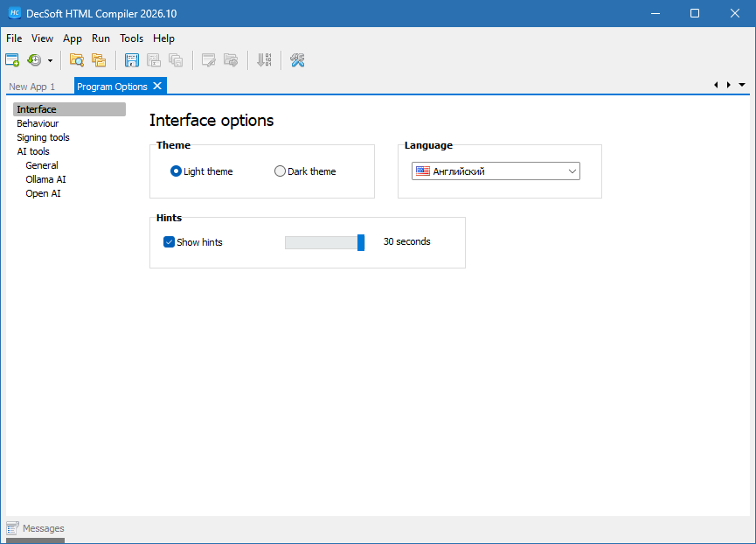Viewport: 756px width, 544px height.
Task: Toggle the Show hints checkbox
Action: tap(169, 242)
